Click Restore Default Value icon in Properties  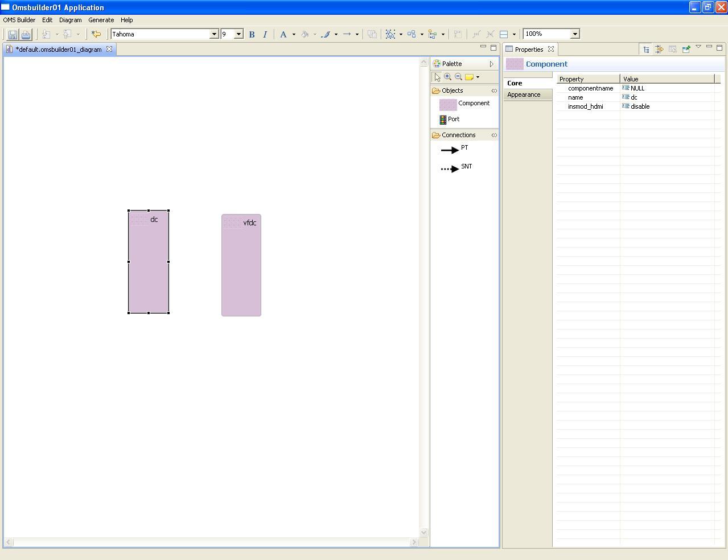(x=672, y=50)
